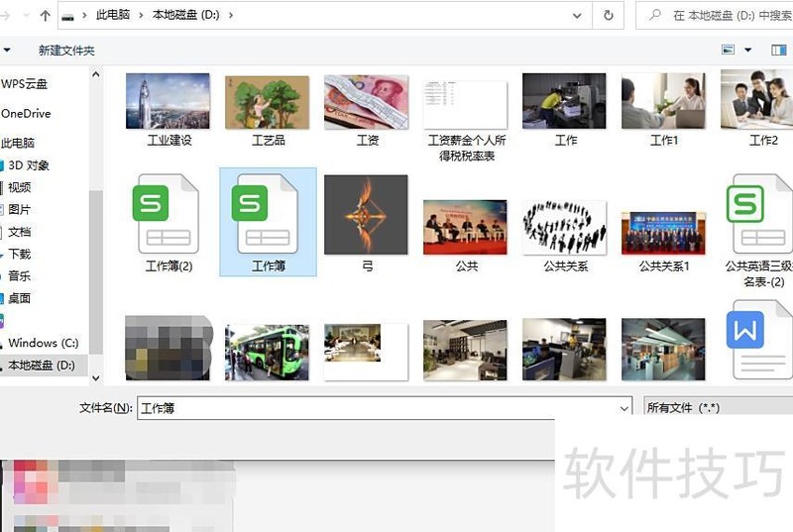This screenshot has height=532, width=793.
Task: Open the 音乐 folder in sidebar
Action: tap(20, 275)
